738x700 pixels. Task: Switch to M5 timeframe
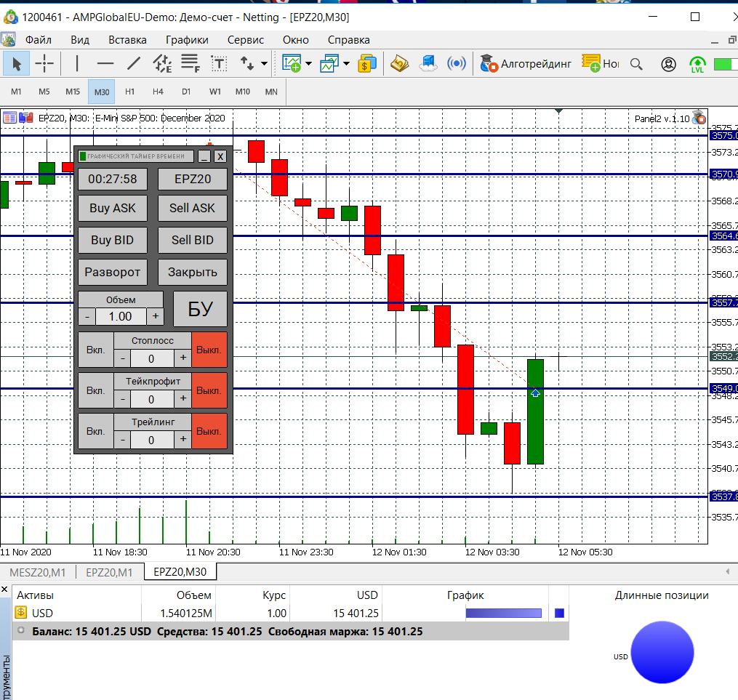[44, 92]
